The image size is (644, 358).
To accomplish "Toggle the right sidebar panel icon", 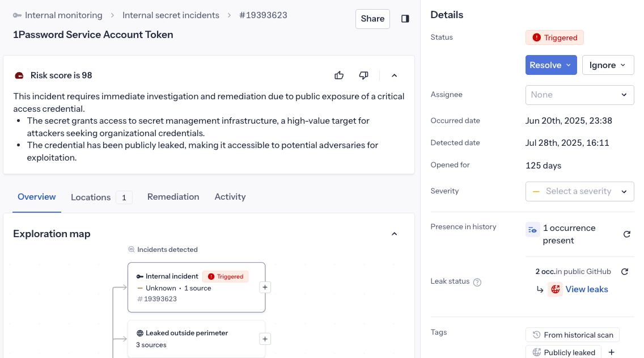I will pyautogui.click(x=405, y=19).
